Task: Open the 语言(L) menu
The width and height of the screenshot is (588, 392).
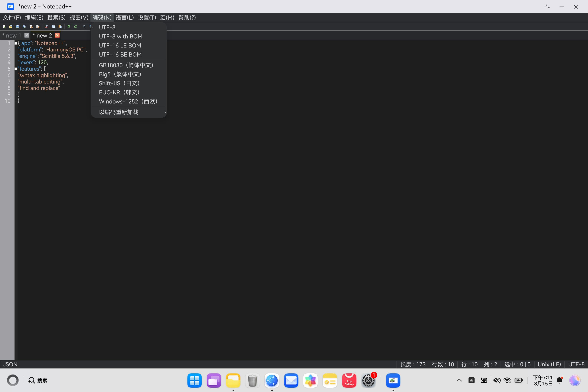Action: pyautogui.click(x=125, y=18)
